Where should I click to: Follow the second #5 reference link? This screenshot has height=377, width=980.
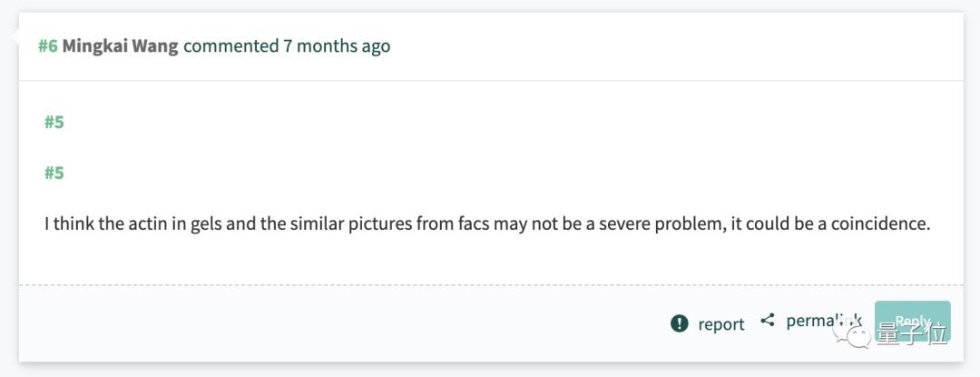[x=54, y=173]
